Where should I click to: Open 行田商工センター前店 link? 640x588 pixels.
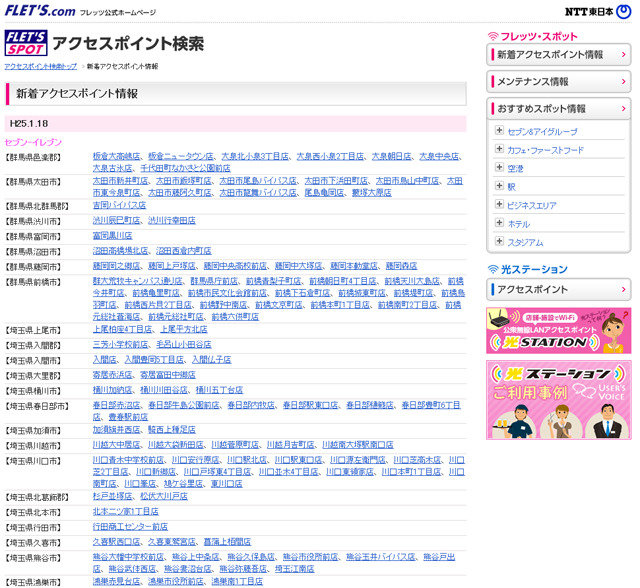click(130, 527)
